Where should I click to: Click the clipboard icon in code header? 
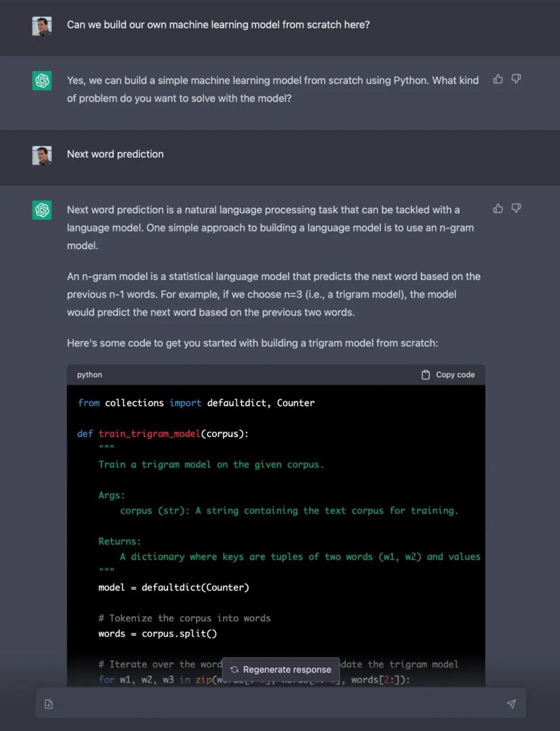point(425,375)
